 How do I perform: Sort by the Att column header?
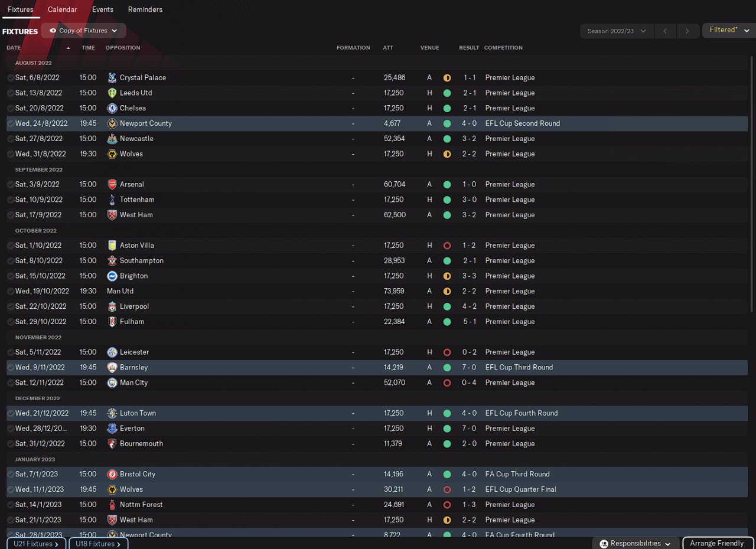pyautogui.click(x=388, y=48)
